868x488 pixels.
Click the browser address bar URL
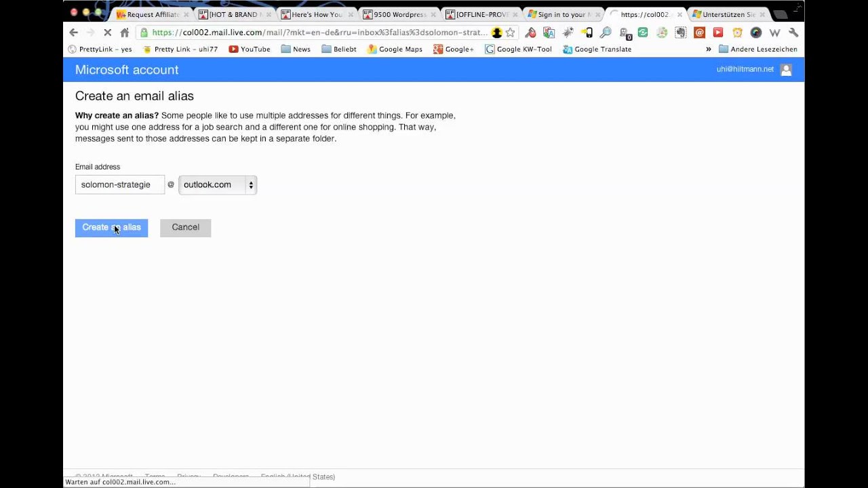319,33
